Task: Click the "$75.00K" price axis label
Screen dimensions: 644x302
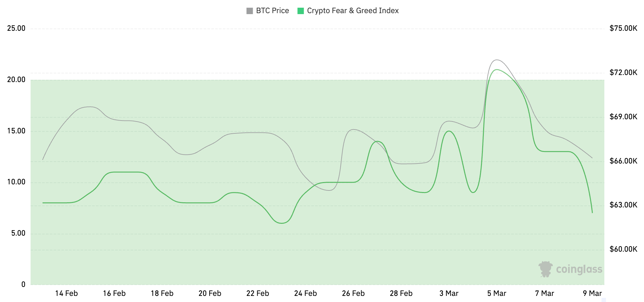Action: tap(623, 29)
